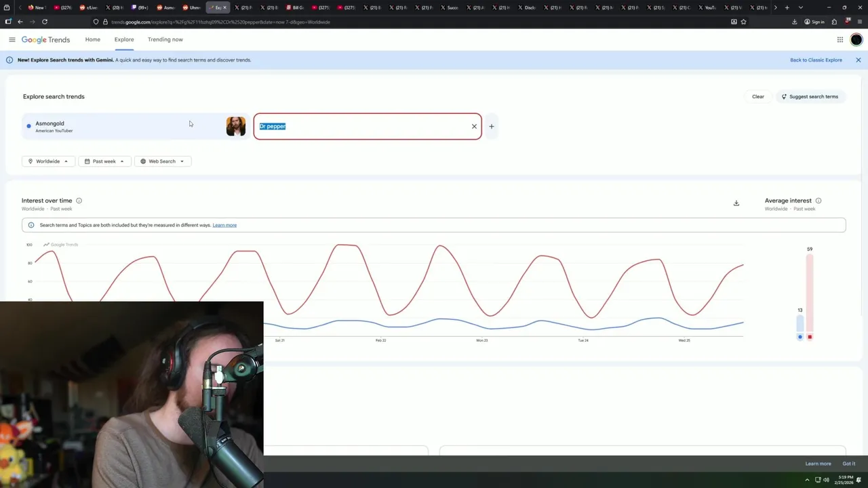Open the Windows notification center
Image resolution: width=868 pixels, height=488 pixels.
point(859,480)
